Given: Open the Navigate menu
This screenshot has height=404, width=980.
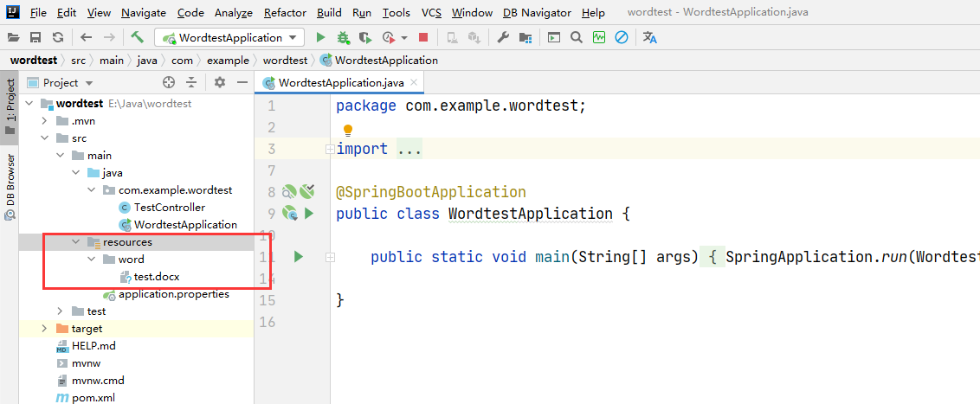Looking at the screenshot, I should pyautogui.click(x=144, y=12).
